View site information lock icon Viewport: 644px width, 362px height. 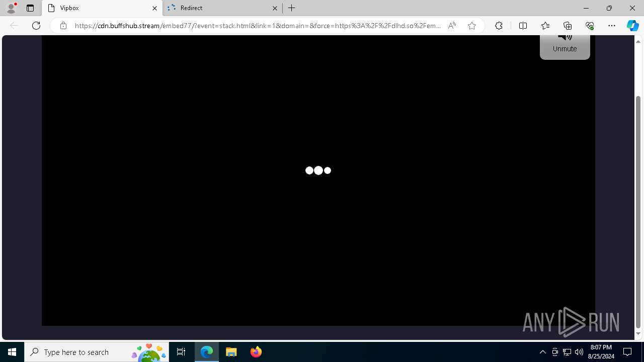[63, 26]
